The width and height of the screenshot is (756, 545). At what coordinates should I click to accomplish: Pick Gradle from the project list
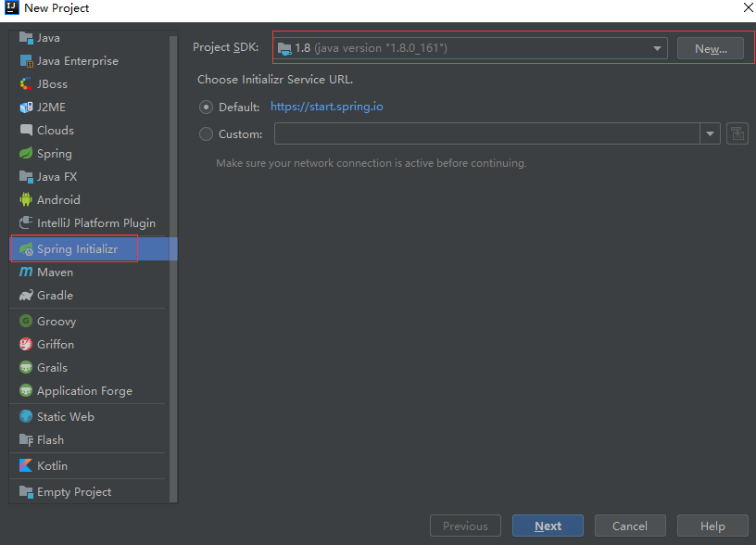[89, 295]
